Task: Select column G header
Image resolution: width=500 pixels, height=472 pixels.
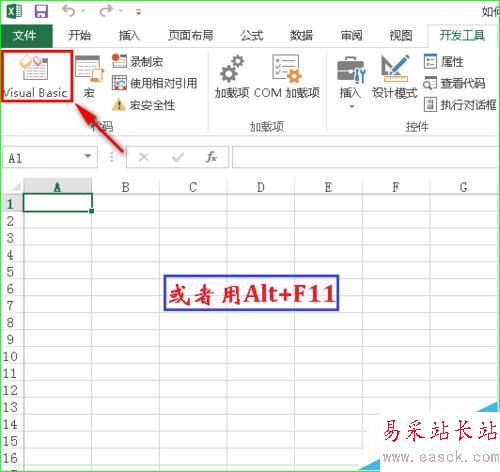Action: 463,187
